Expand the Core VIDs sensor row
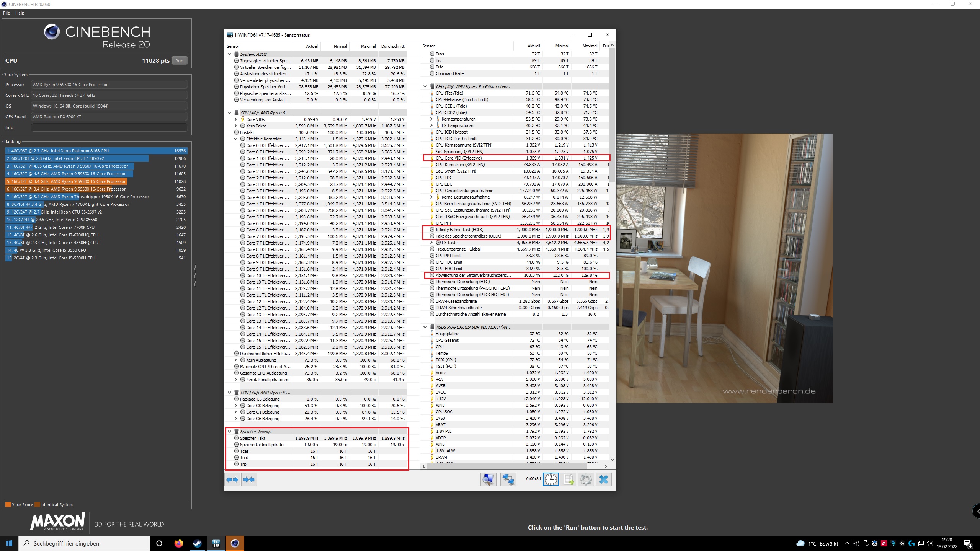 236,119
